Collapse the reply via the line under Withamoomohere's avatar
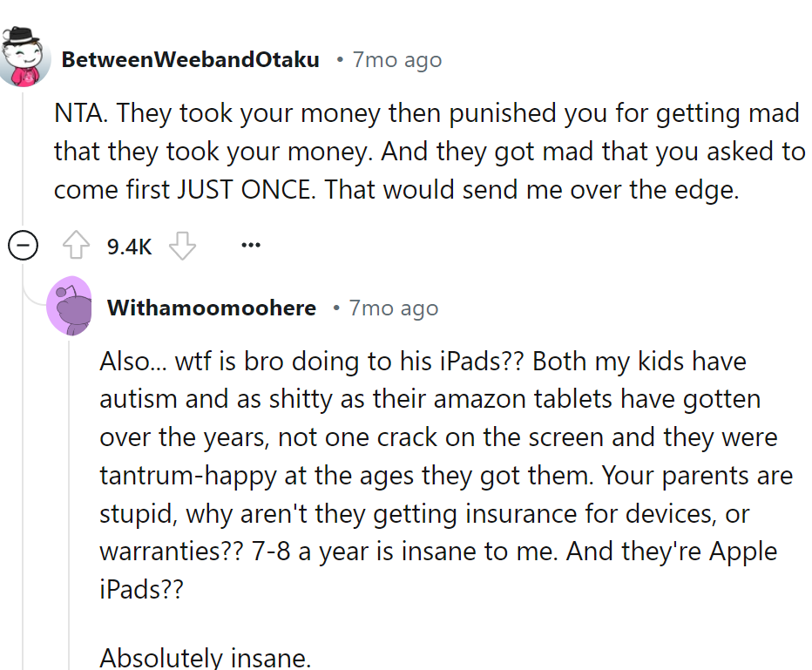This screenshot has height=670, width=812. pyautogui.click(x=70, y=488)
